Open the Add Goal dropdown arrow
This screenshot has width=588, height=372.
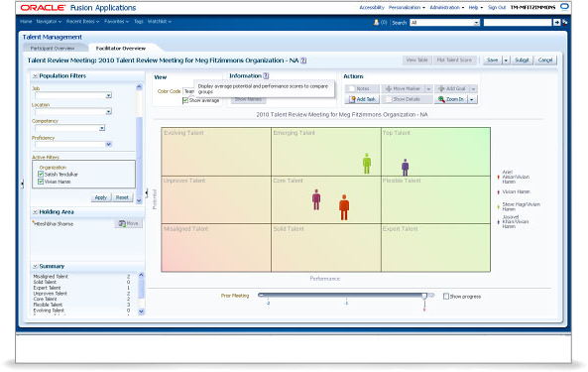[x=473, y=89]
